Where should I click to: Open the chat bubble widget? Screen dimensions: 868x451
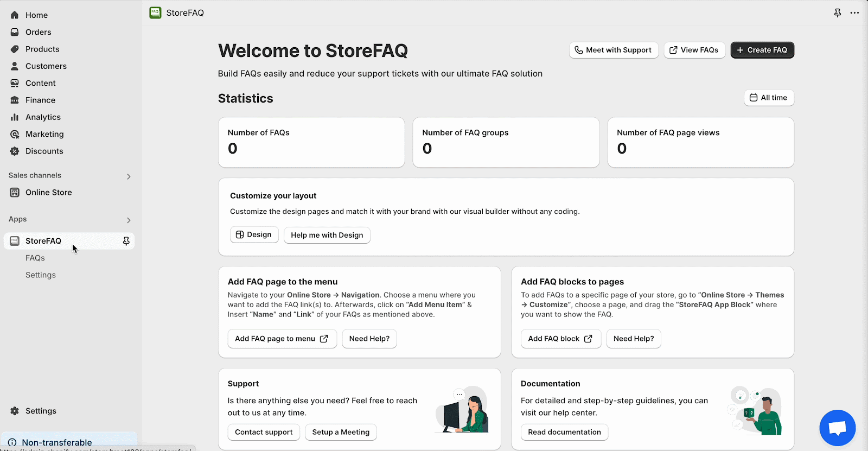(838, 428)
